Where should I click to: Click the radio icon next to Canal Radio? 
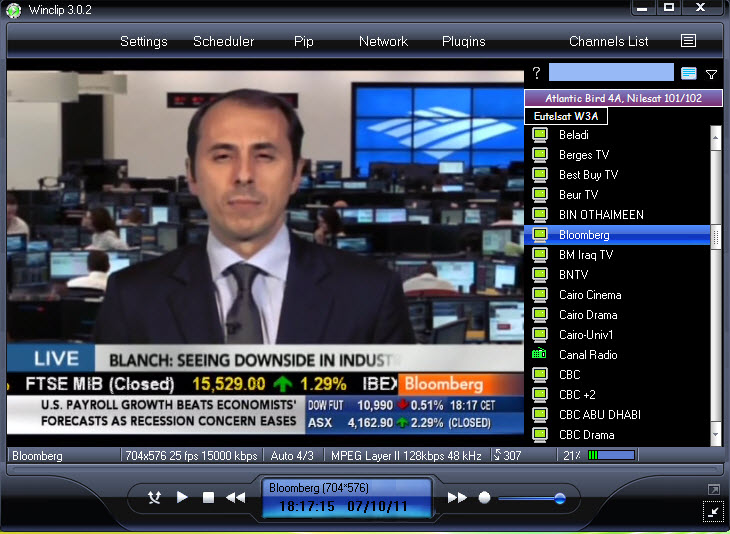(539, 354)
